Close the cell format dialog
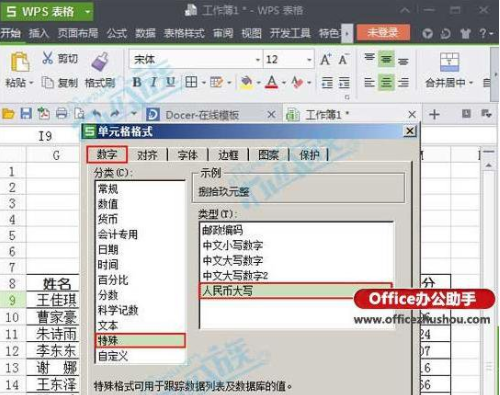 [x=410, y=131]
